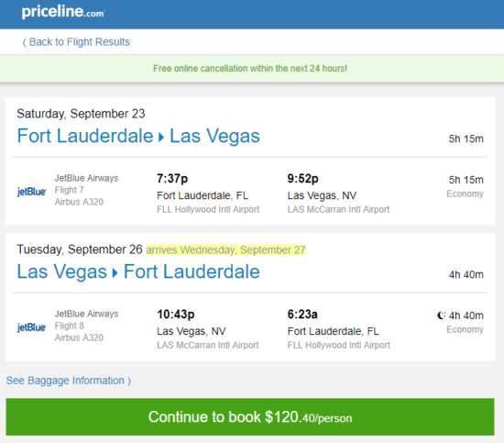Click the overnight moon icon beside 4h 40m
This screenshot has height=443, width=504.
click(442, 316)
